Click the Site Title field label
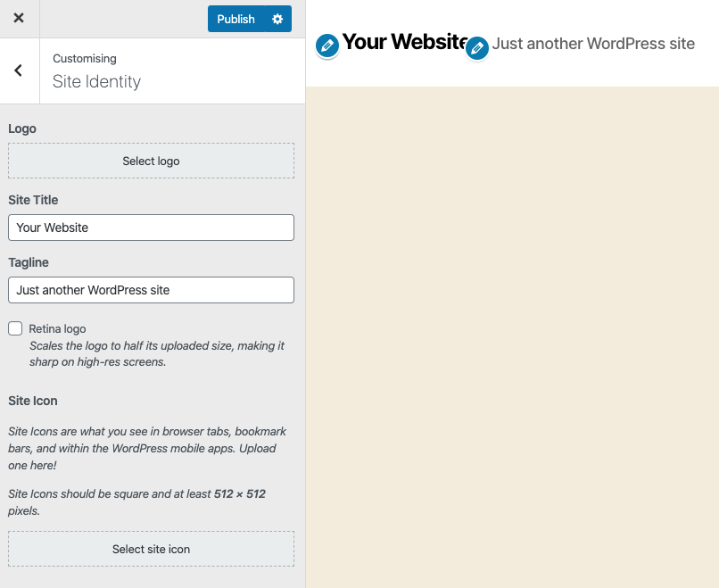This screenshot has width=719, height=588. pyautogui.click(x=33, y=200)
